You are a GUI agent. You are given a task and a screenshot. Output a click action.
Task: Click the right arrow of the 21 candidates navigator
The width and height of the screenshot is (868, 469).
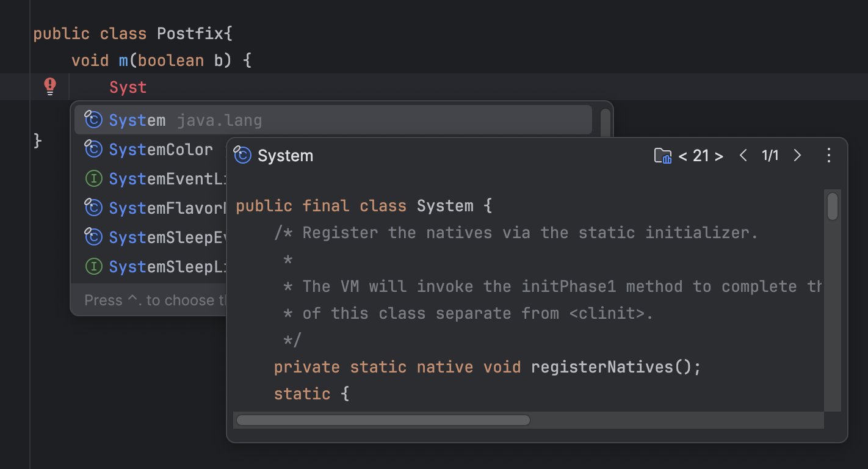click(719, 156)
